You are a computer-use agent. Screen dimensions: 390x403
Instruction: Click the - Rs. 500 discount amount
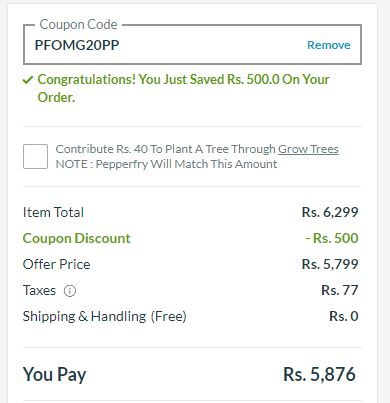(332, 238)
